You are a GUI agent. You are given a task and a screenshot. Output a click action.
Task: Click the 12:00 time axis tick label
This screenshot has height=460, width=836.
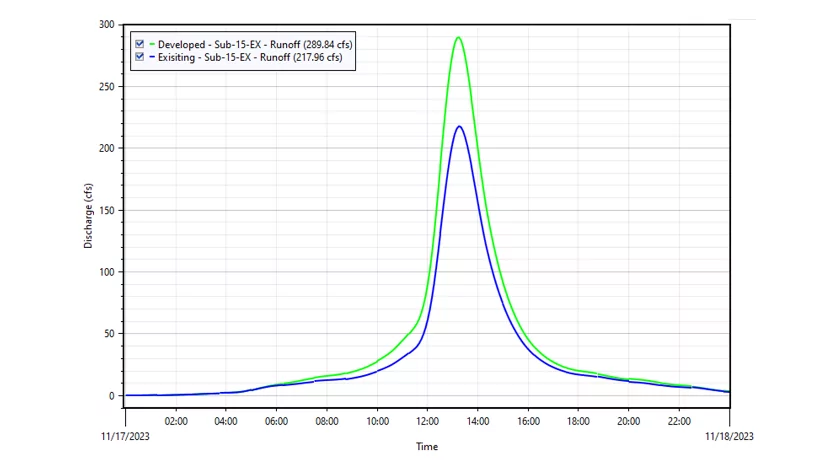(x=427, y=422)
